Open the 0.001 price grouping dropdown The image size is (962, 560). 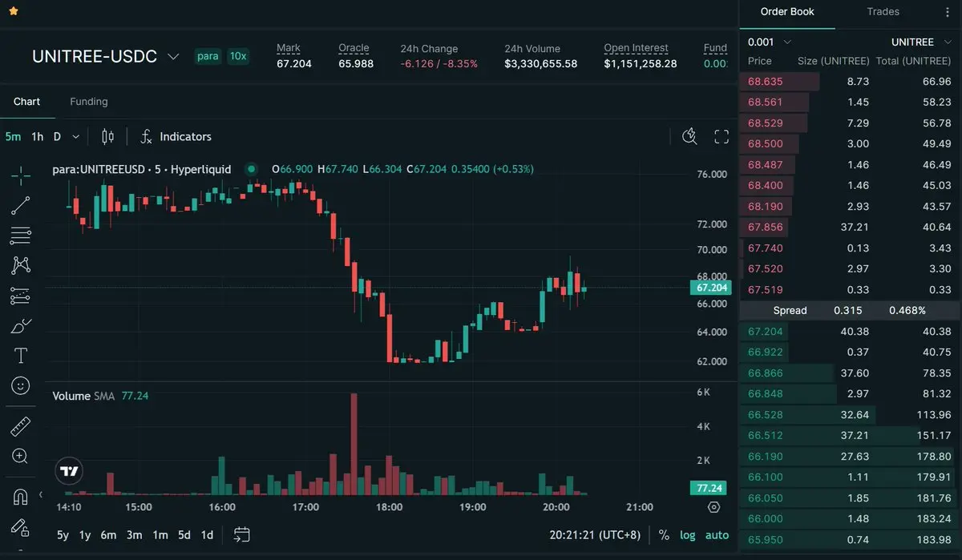point(770,42)
